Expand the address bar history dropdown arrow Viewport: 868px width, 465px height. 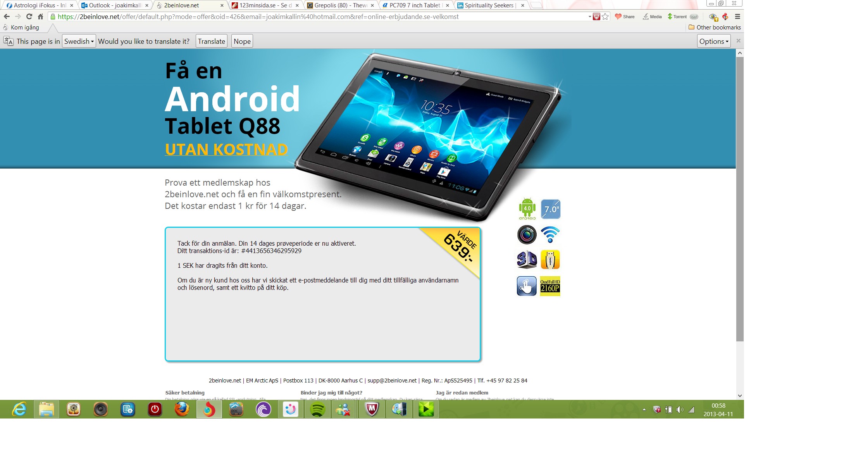click(590, 17)
